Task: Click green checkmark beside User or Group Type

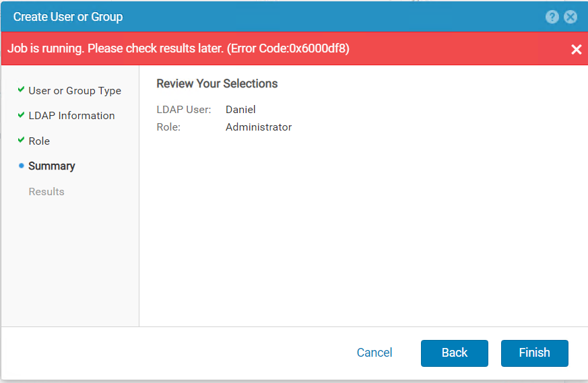Action: click(x=22, y=90)
